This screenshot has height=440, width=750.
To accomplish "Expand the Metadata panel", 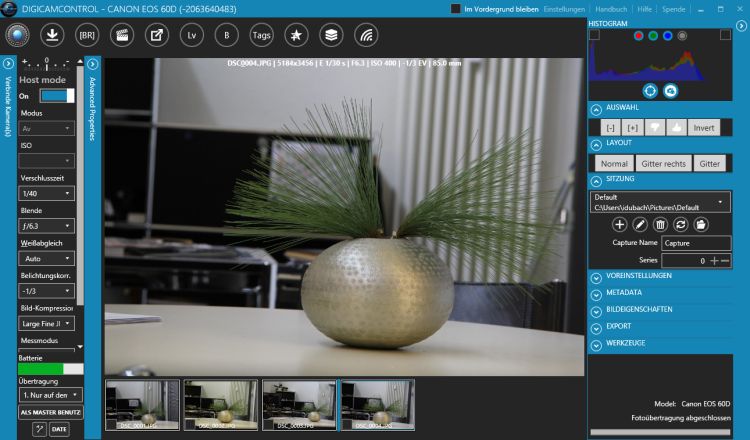I will click(x=596, y=293).
